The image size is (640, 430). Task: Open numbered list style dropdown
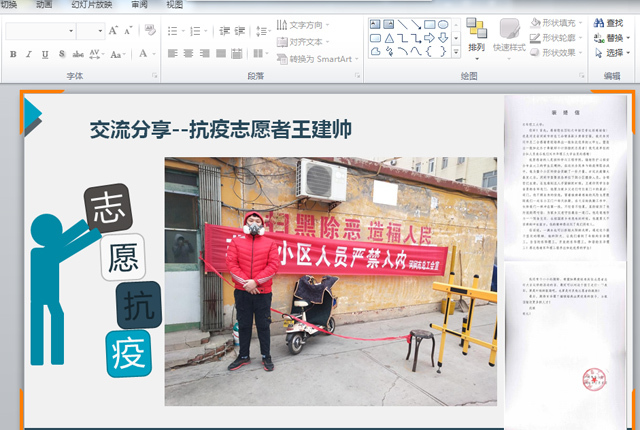[206, 31]
